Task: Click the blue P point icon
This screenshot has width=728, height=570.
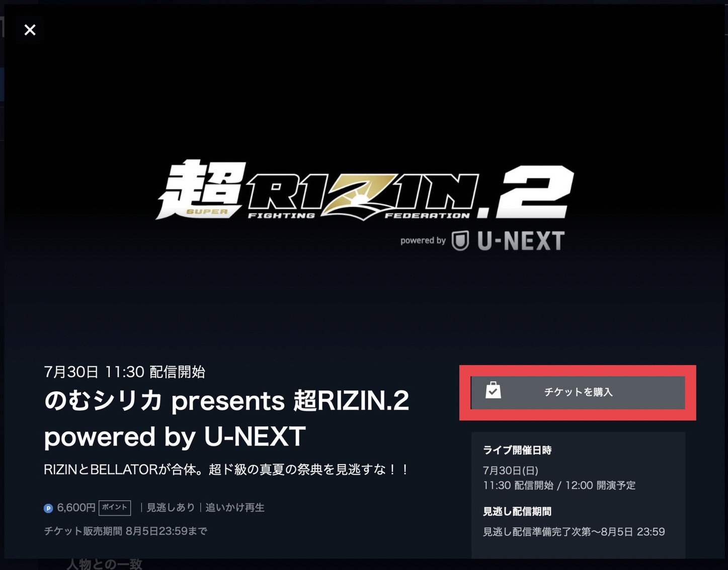Action: tap(48, 508)
